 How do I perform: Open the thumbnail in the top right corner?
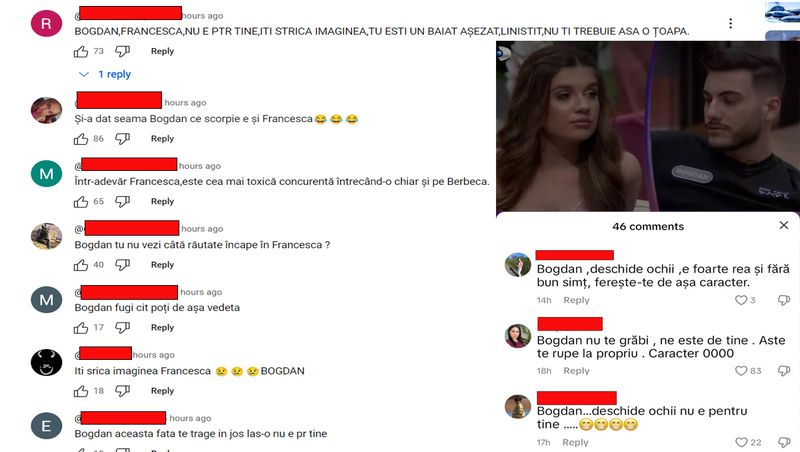click(x=783, y=12)
